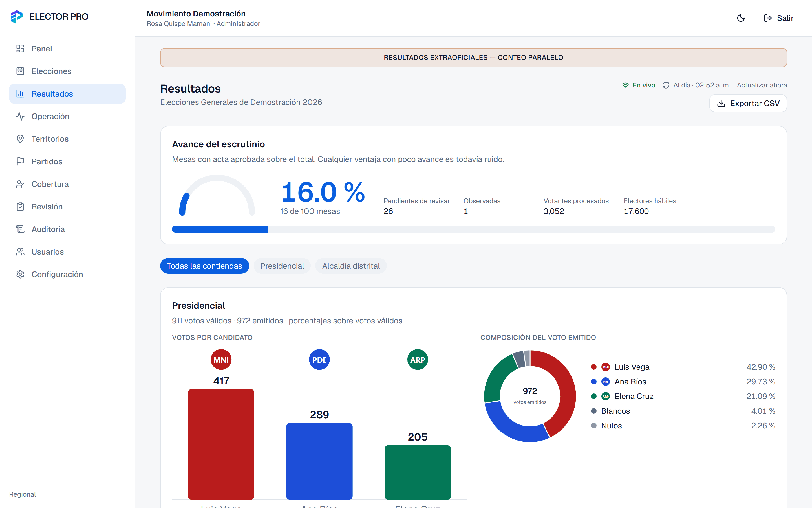Click the refresh sync icon
The height and width of the screenshot is (508, 812).
pos(666,85)
